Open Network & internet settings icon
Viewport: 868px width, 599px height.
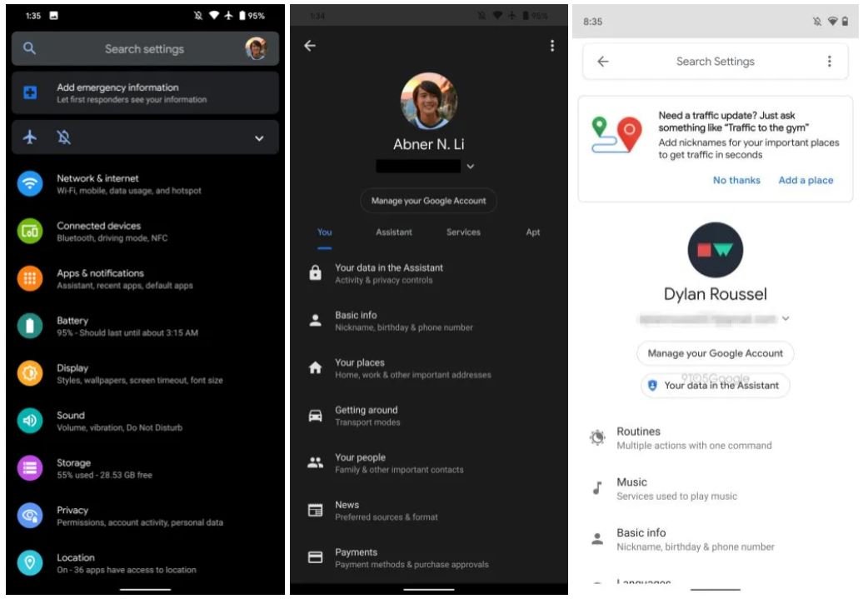30,183
